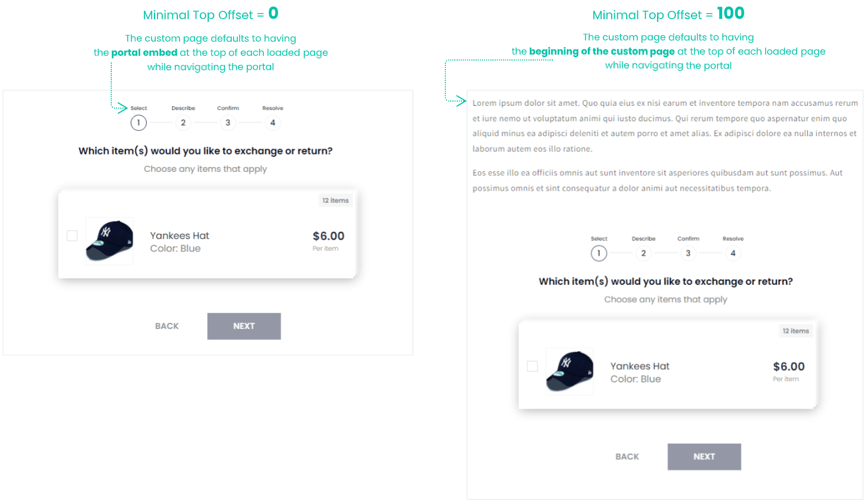Click the "12 items" badge in Offset 0 portal
The image size is (868, 502).
coord(335,200)
